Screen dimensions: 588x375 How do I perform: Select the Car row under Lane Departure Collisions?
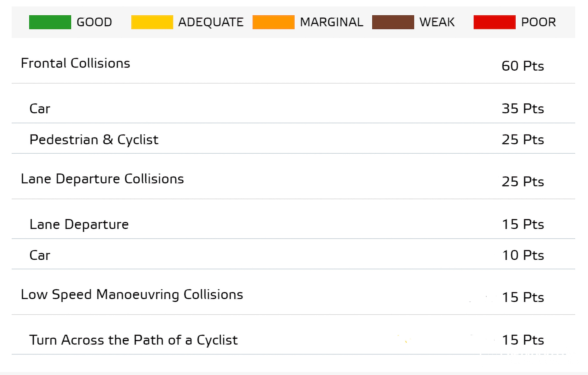[x=40, y=255]
